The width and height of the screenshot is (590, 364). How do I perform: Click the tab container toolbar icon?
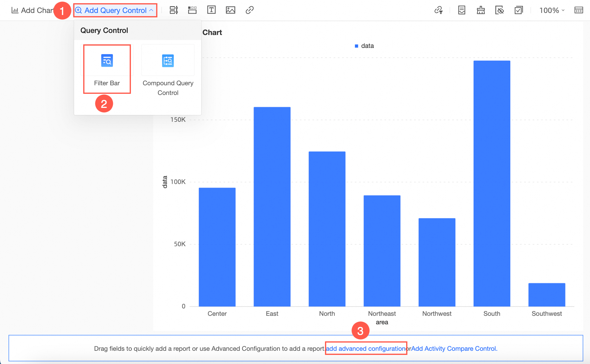pyautogui.click(x=192, y=10)
